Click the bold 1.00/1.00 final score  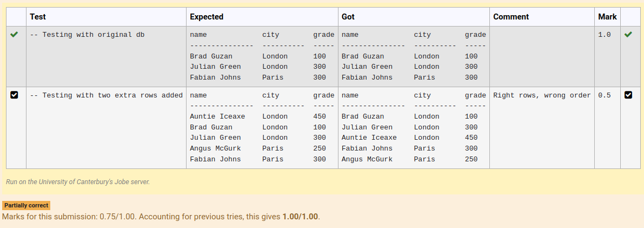click(300, 217)
